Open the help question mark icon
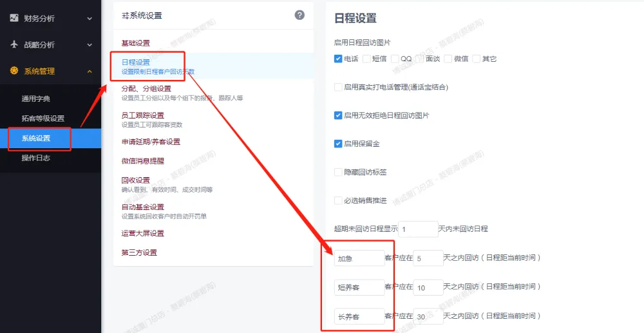 click(x=299, y=15)
